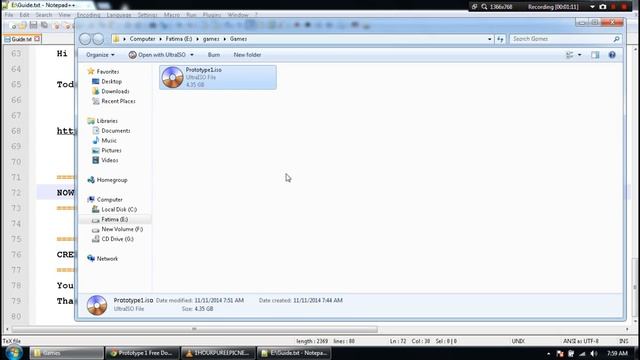Click Open with UltraISO button
Image resolution: width=640 pixels, height=360 pixels.
[x=158, y=55]
